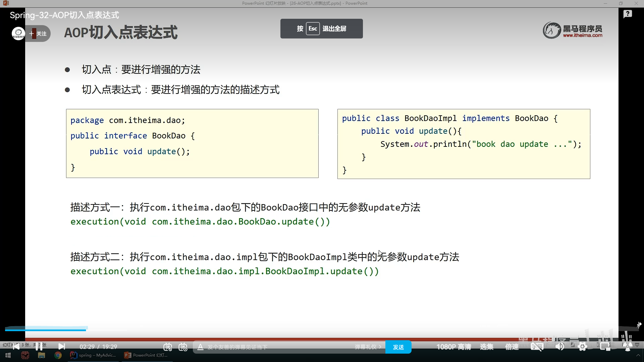Viewport: 644px width, 362px height.
Task: Toggle danmaku display on or off
Action: pos(168,347)
